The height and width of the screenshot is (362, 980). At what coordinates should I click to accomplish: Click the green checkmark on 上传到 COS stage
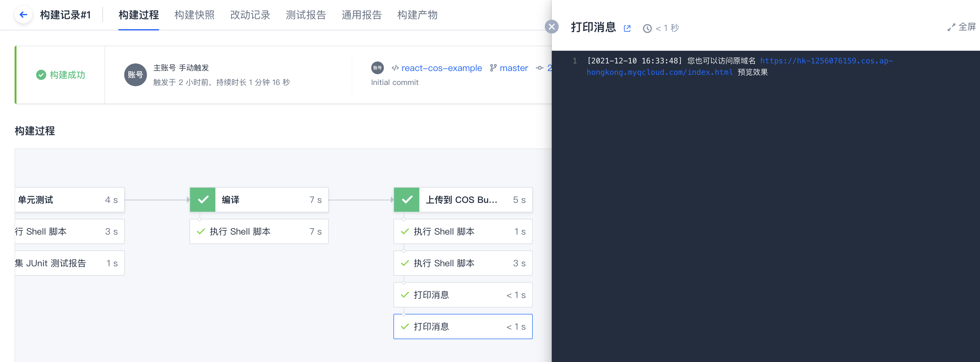pos(407,199)
